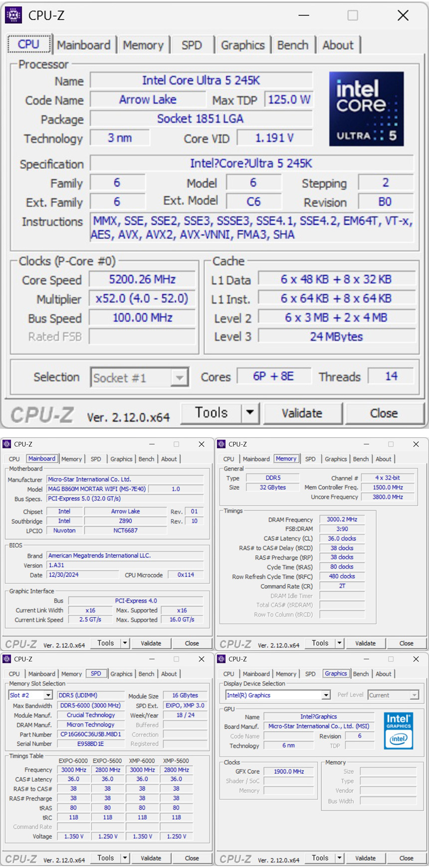Click the CPU-Z icon in the largest window's title bar

tap(13, 15)
